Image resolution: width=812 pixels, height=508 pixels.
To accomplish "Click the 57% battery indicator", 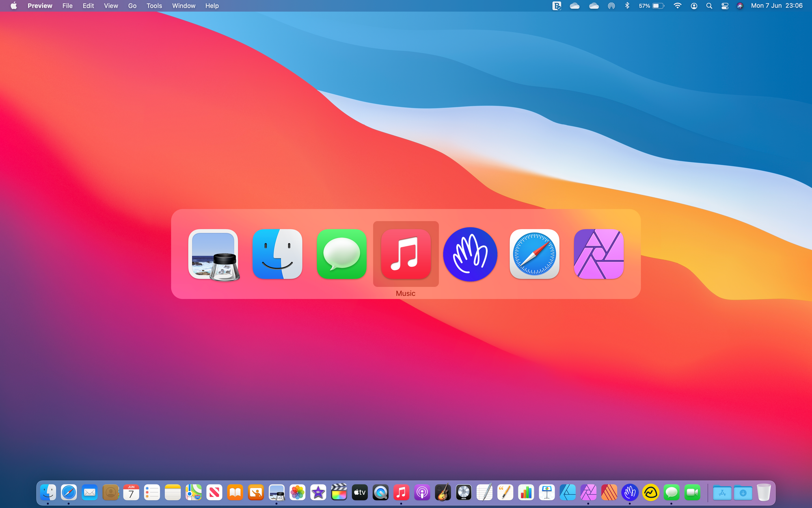I will [x=651, y=6].
